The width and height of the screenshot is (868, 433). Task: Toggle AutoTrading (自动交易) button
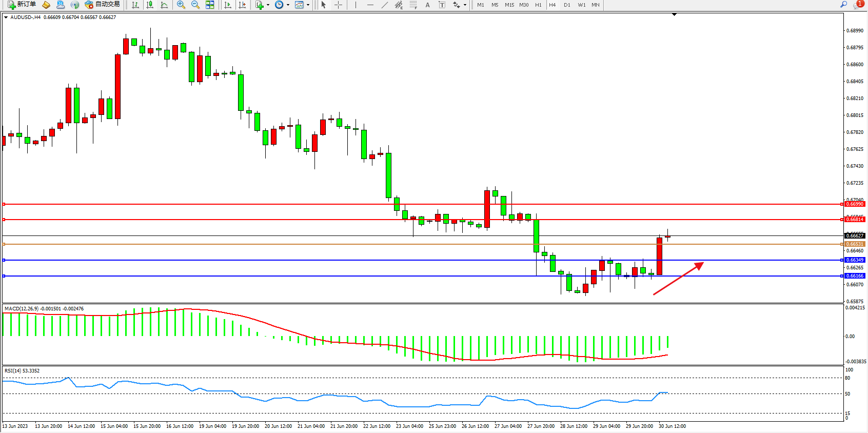[103, 5]
